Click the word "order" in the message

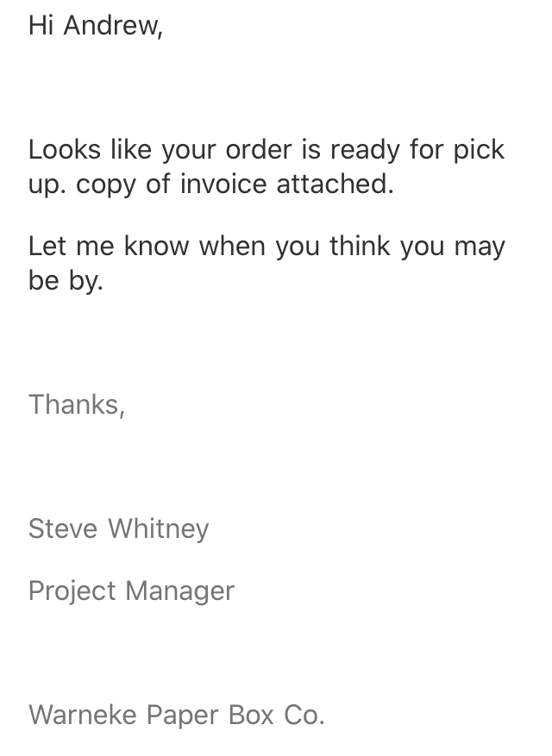[x=259, y=149]
